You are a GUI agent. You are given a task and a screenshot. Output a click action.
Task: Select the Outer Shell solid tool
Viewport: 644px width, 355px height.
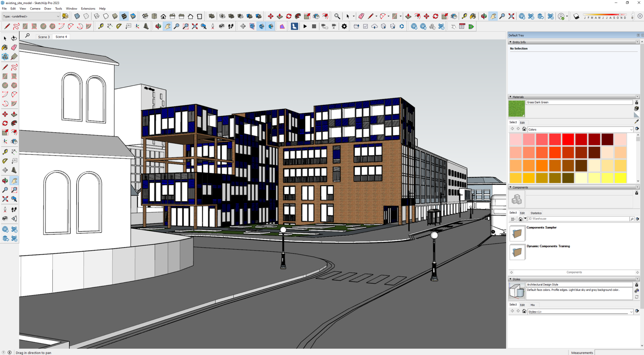[212, 17]
